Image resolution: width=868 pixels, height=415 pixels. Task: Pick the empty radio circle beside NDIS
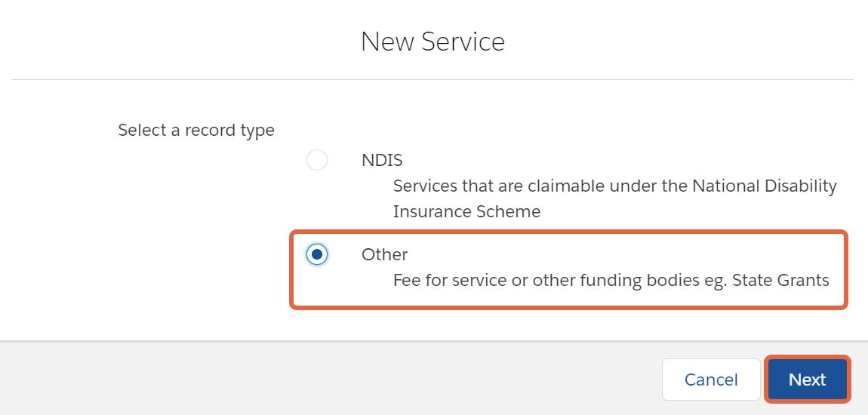(x=317, y=160)
